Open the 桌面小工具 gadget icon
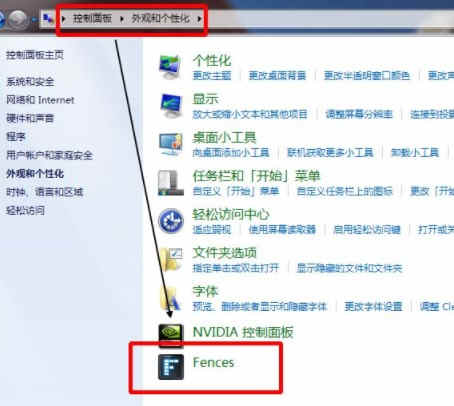 point(171,144)
